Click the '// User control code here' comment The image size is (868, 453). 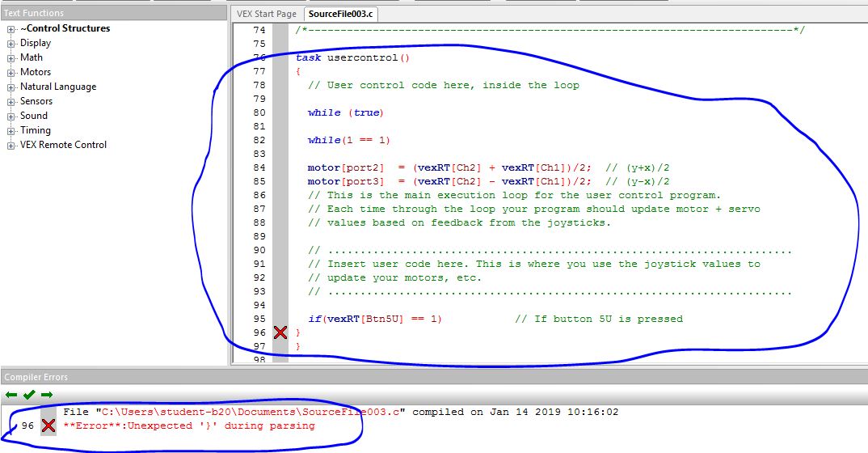point(444,85)
